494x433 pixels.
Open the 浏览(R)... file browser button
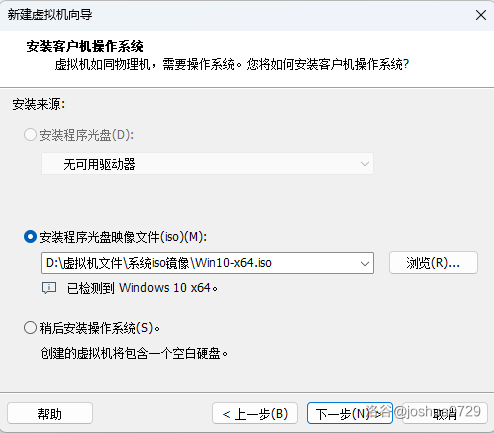click(x=433, y=263)
